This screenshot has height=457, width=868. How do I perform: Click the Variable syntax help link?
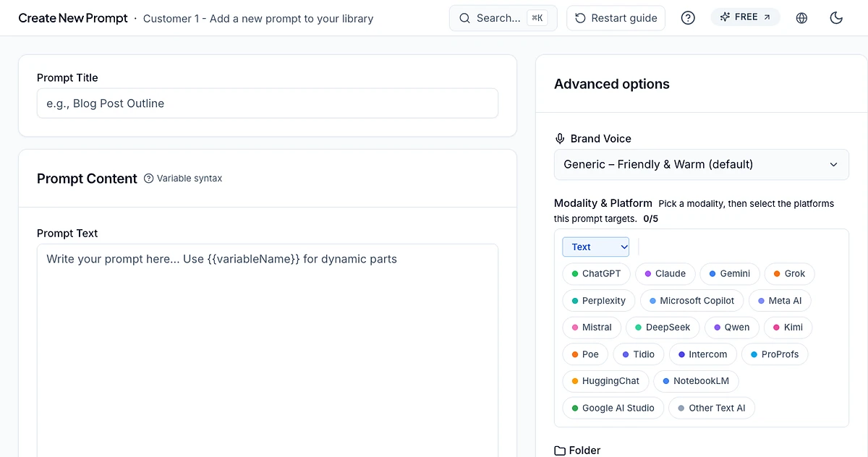(x=183, y=179)
